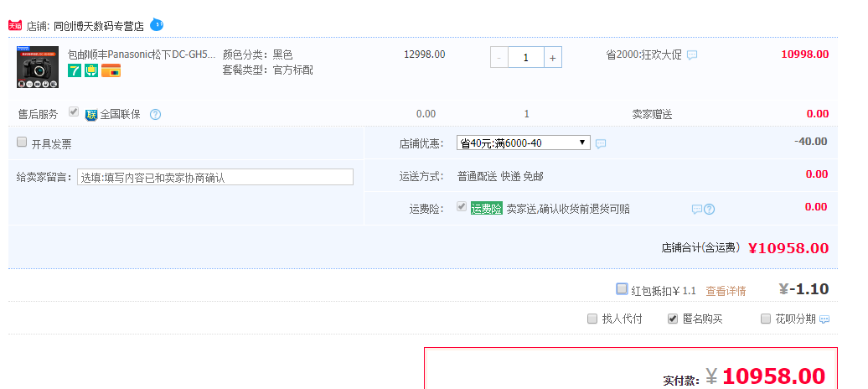Click the 卖家送,确认收货前退货可赔 text

click(568, 209)
